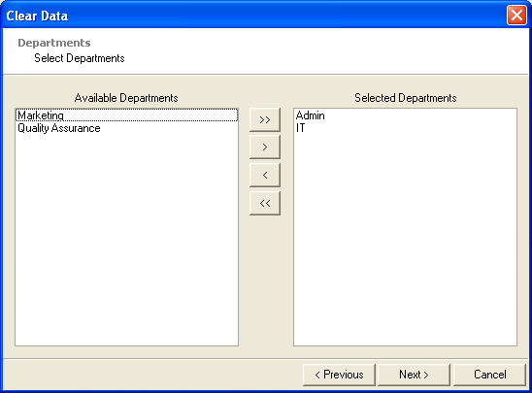The width and height of the screenshot is (532, 393).
Task: Close the Clear Data dialog window
Action: [516, 16]
